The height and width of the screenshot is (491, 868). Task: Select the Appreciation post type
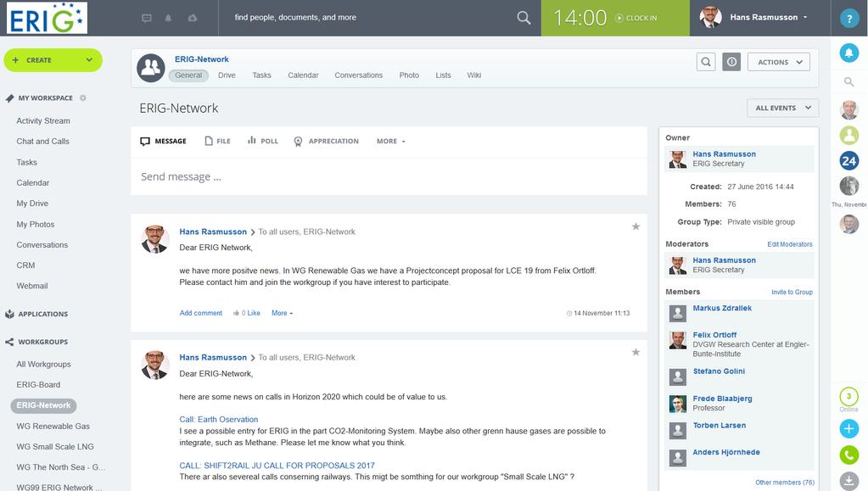click(x=326, y=141)
